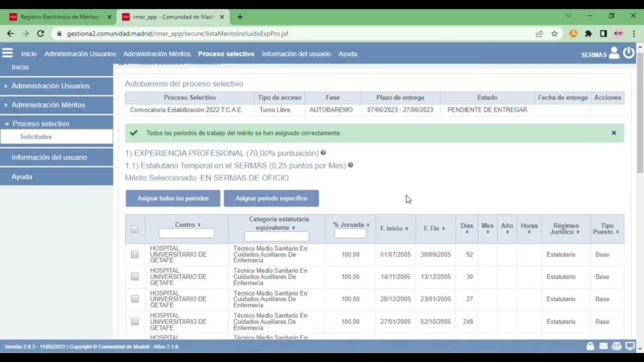Open help icon beside Experiencia Profesional heading

pyautogui.click(x=323, y=153)
